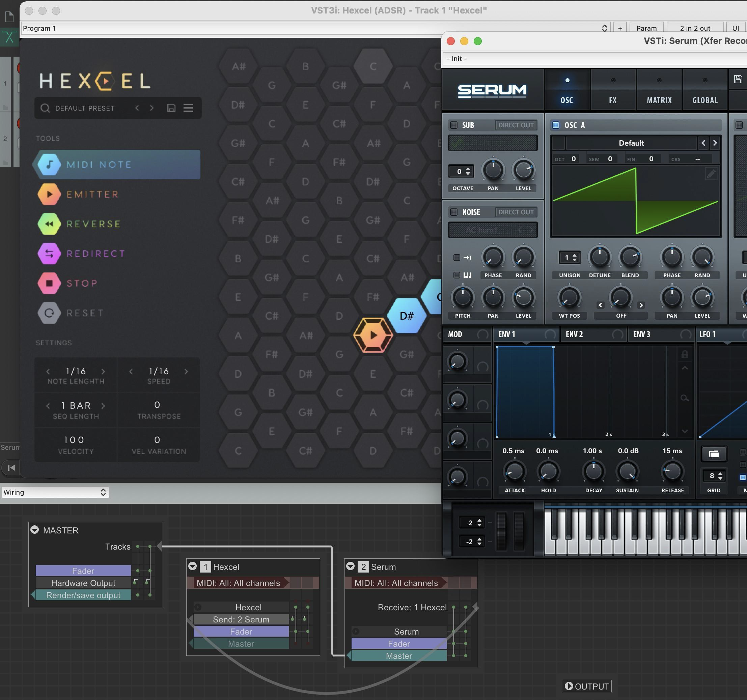Click the Hexcel velocity value 100
The height and width of the screenshot is (700, 747).
[74, 440]
